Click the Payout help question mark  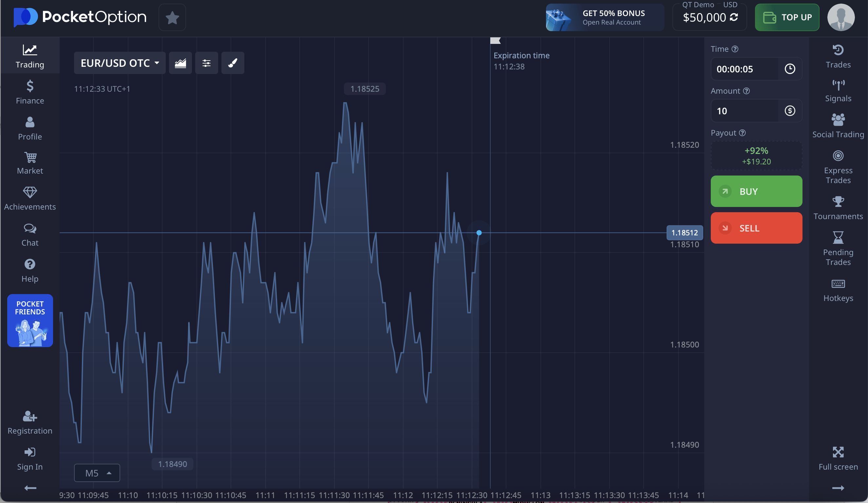pyautogui.click(x=742, y=133)
